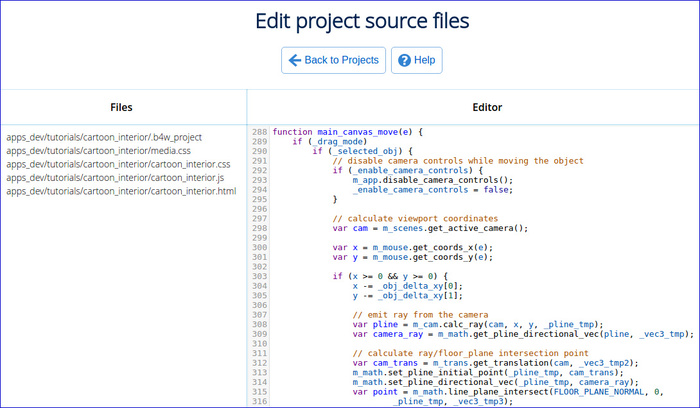This screenshot has height=408, width=700.
Task: Select the cartoon_interior.html file
Action: [x=121, y=190]
